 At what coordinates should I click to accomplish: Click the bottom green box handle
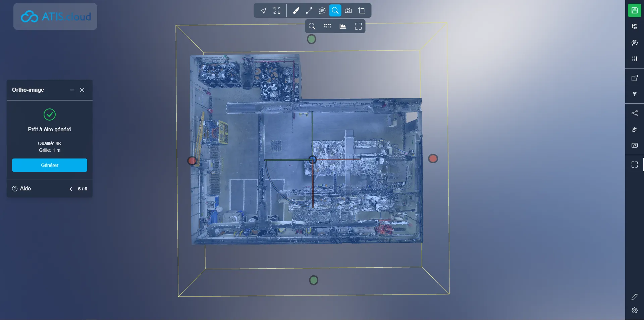tap(314, 280)
